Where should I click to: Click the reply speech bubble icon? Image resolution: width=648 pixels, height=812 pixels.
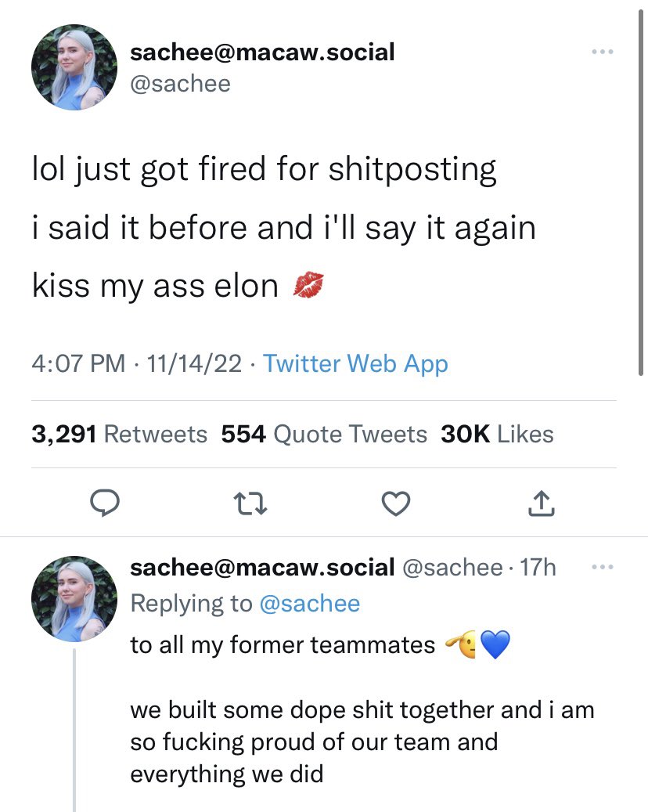coord(102,505)
